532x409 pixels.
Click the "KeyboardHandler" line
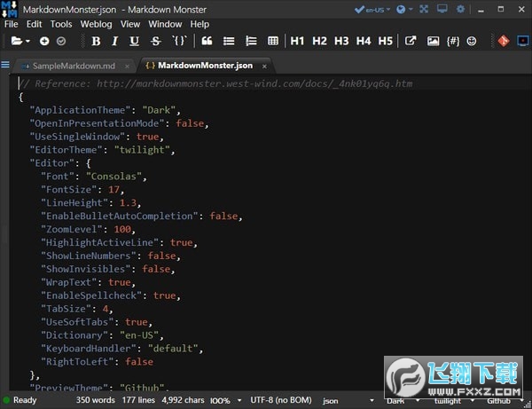pos(122,349)
